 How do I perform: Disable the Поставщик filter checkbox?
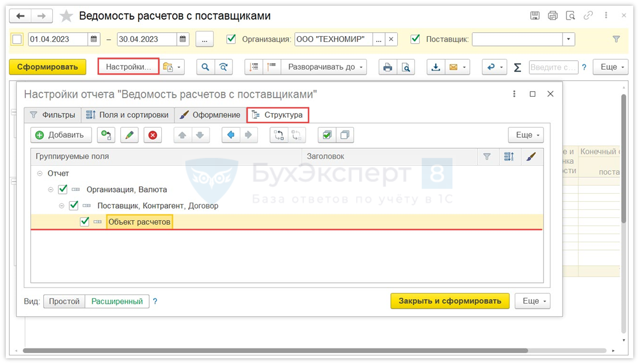click(415, 39)
